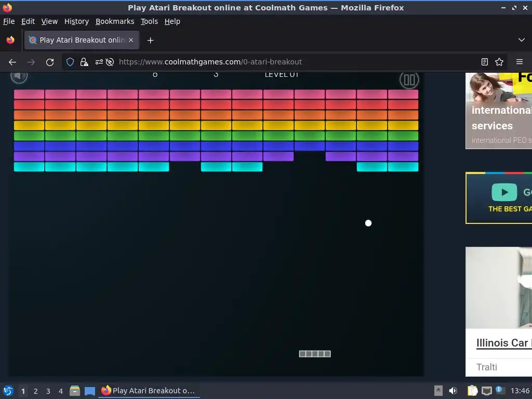The width and height of the screenshot is (532, 399).
Task: Open Illinois Car ad link
Action: [504, 343]
